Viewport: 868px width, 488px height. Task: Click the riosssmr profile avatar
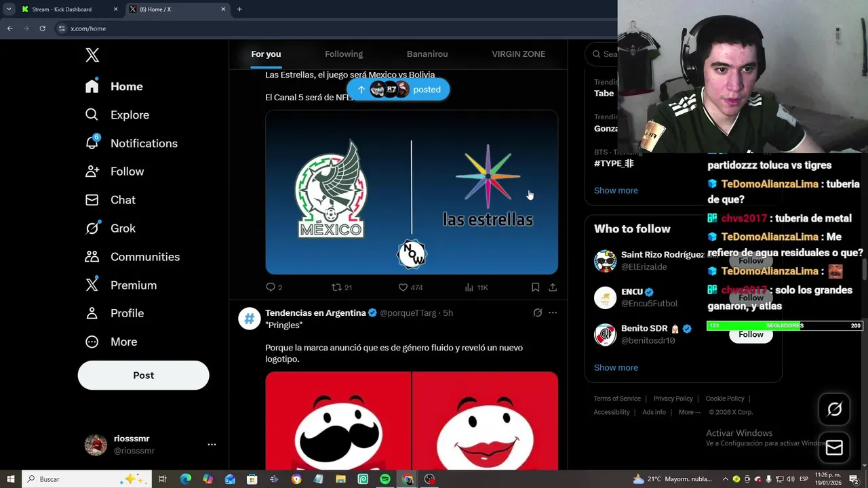tap(96, 445)
